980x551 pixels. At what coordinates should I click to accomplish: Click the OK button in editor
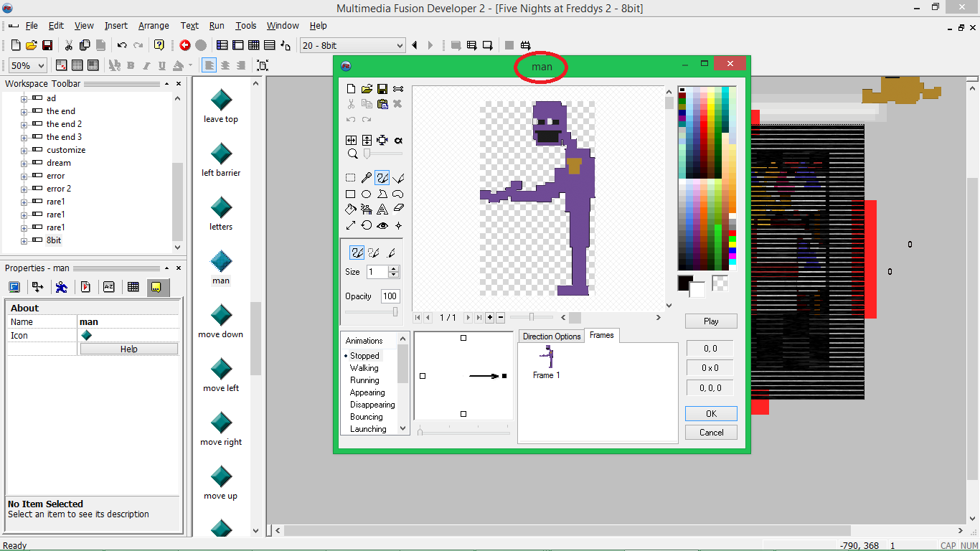[x=711, y=413]
